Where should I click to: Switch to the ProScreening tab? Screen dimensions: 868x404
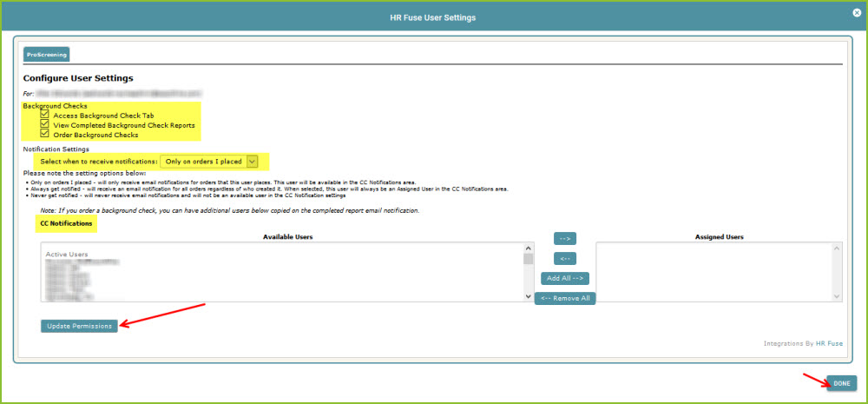coord(47,55)
